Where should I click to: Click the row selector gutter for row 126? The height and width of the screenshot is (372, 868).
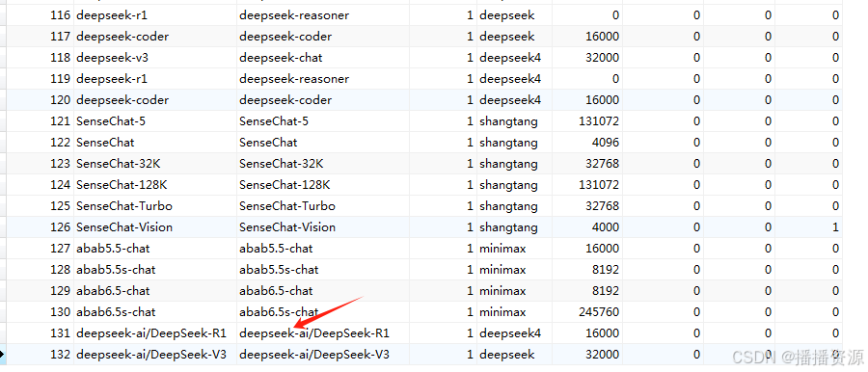click(3, 227)
